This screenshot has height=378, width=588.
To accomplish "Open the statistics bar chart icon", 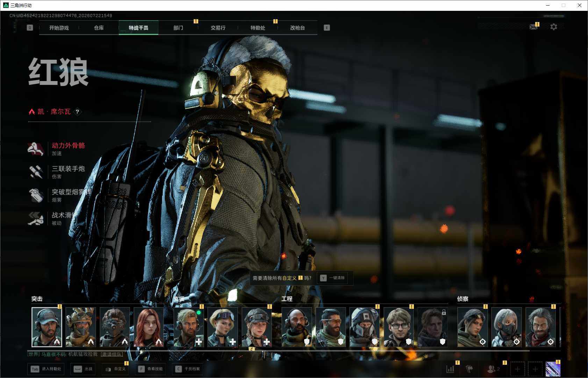I will pyautogui.click(x=450, y=369).
